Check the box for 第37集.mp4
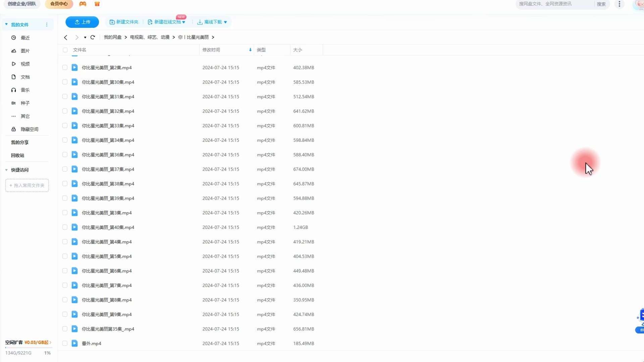Viewport: 644px width, 362px height. coord(65,169)
